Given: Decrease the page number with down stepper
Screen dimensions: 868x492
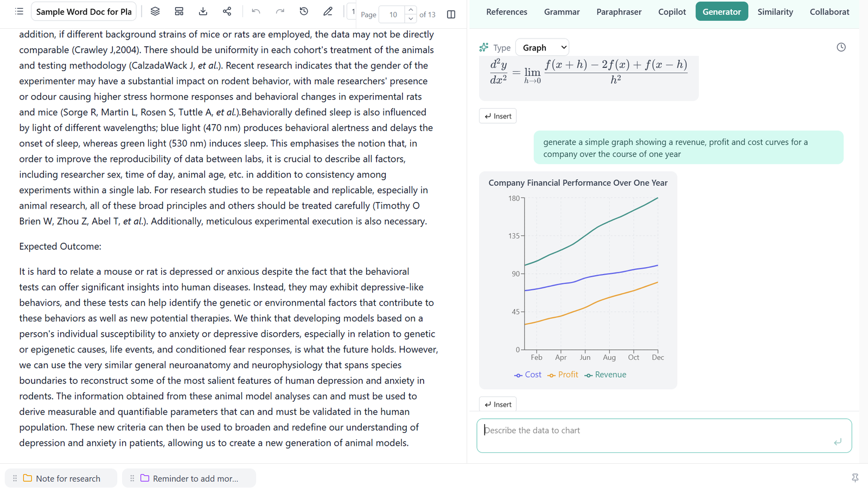Looking at the screenshot, I should click(x=411, y=18).
